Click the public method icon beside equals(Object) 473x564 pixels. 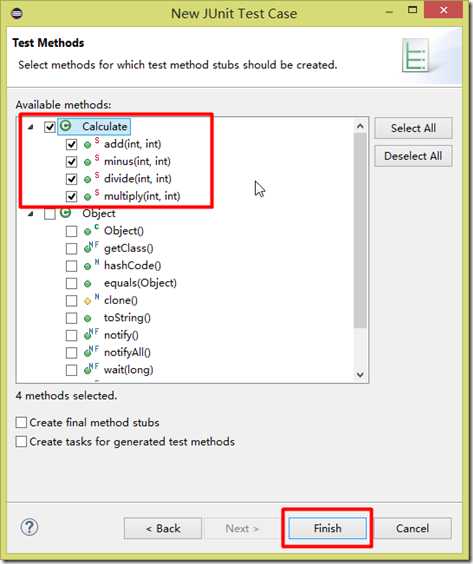(87, 284)
